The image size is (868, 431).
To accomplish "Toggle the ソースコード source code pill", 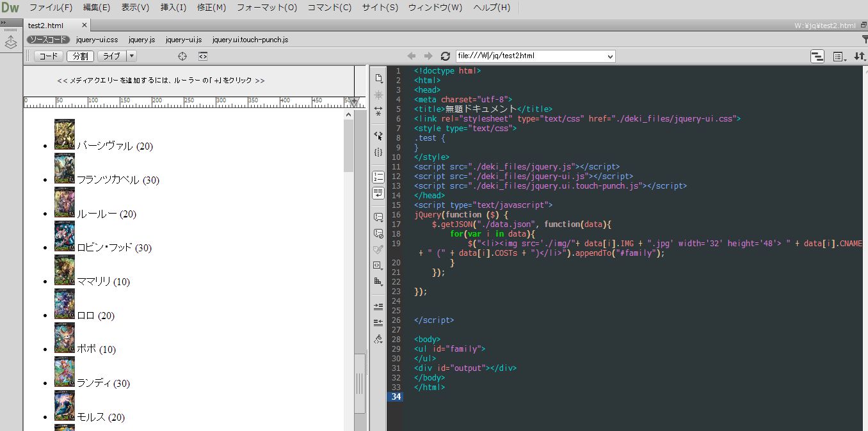I will click(48, 40).
